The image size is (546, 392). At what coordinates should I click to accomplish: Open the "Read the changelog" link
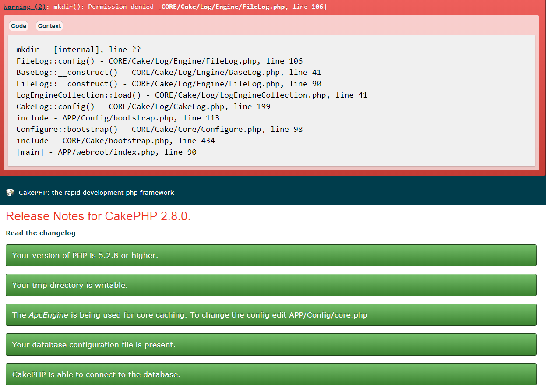click(41, 233)
